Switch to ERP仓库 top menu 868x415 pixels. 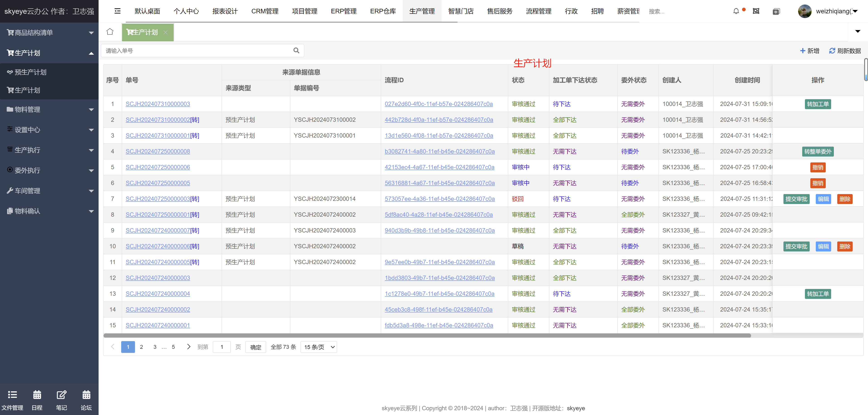383,11
